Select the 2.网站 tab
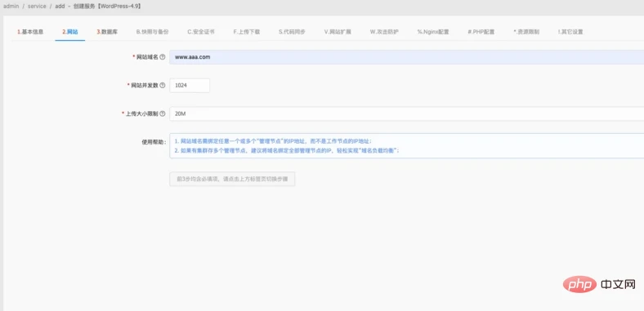 click(70, 32)
